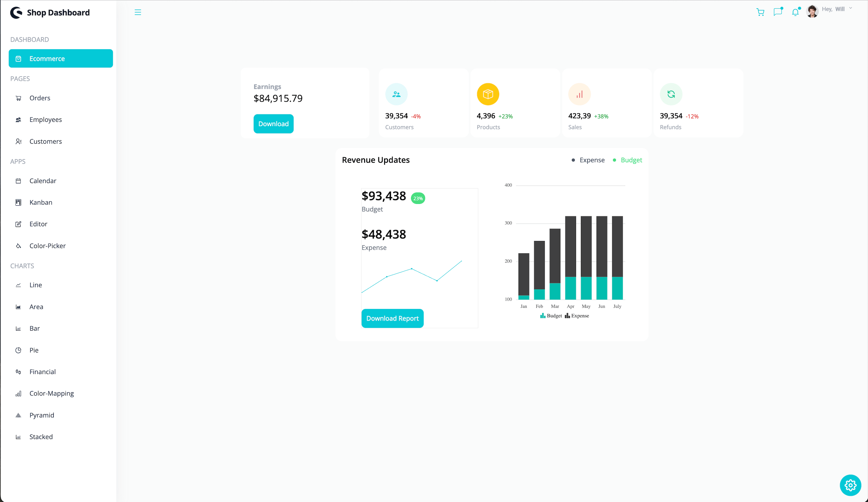Expand the Charts section in sidebar
The height and width of the screenshot is (502, 868).
coord(22,265)
